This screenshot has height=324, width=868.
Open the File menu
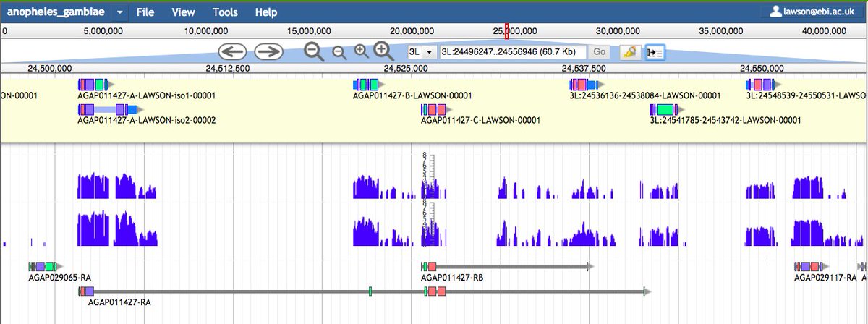pyautogui.click(x=145, y=12)
